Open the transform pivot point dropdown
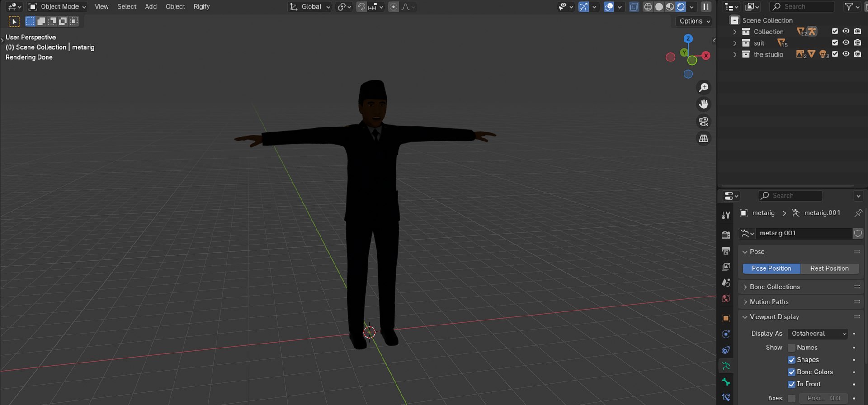The height and width of the screenshot is (405, 868). pyautogui.click(x=344, y=6)
